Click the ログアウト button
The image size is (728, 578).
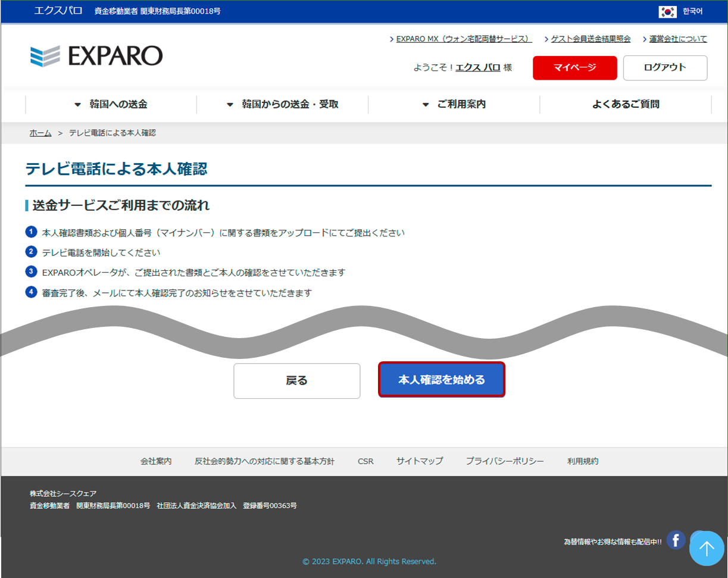pyautogui.click(x=665, y=68)
